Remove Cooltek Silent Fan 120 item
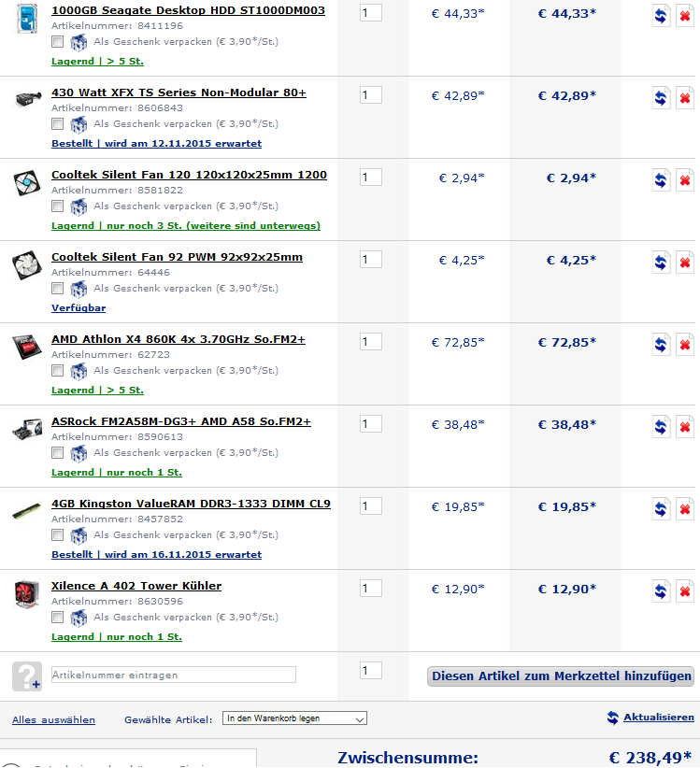Screen dimensions: 700x768 click(685, 180)
